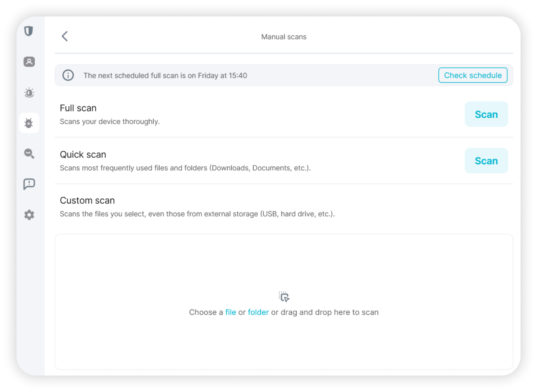Image resolution: width=537 pixels, height=392 pixels.
Task: Click the "folder" link for custom scan
Action: (x=258, y=312)
